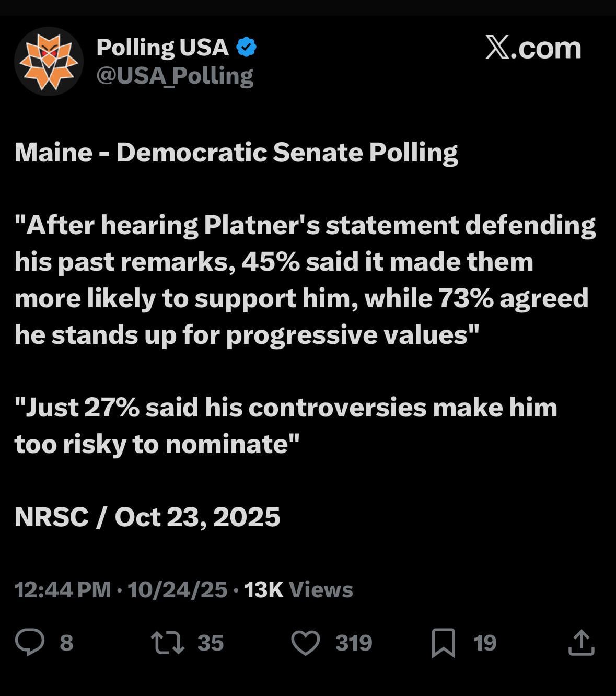The width and height of the screenshot is (616, 696).
Task: Repost the tweet using the retweet icon
Action: point(167,643)
